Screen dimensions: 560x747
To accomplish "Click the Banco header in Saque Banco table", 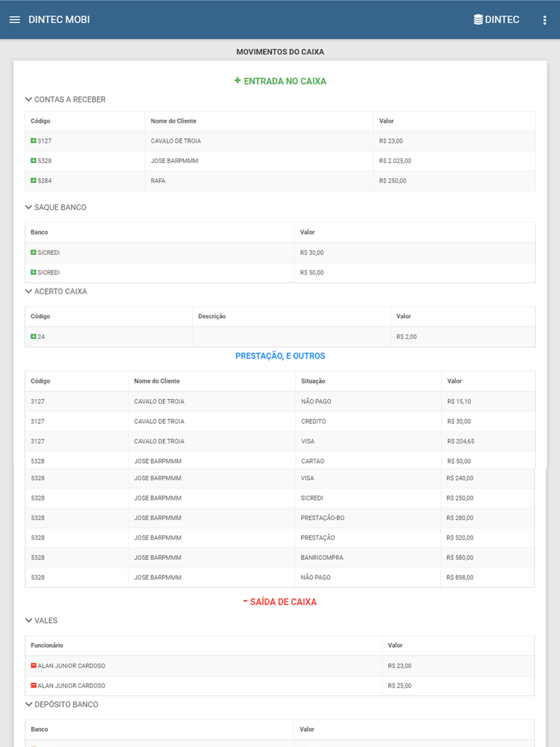I will 39,232.
